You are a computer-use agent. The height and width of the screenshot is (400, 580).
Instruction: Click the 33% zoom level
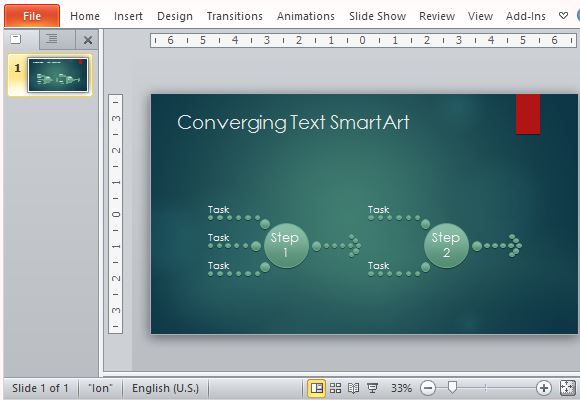coord(401,388)
